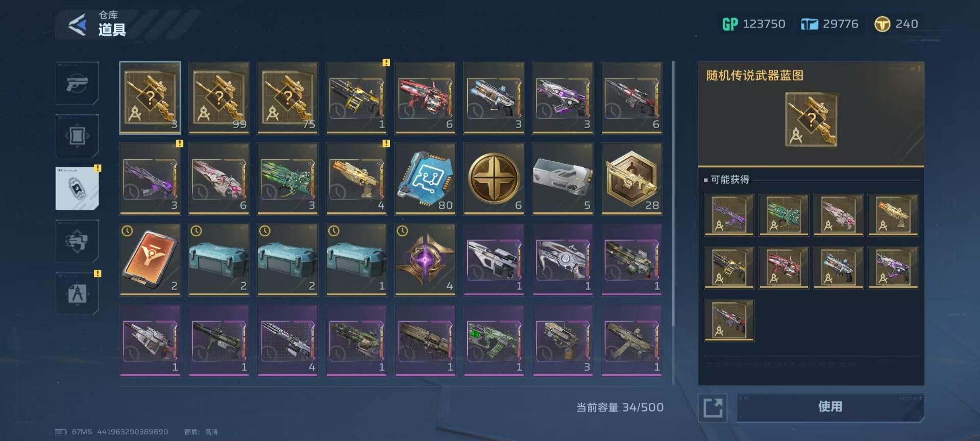The width and height of the screenshot is (980, 441).
Task: Click the gold T coin currency icon
Action: pyautogui.click(x=882, y=24)
